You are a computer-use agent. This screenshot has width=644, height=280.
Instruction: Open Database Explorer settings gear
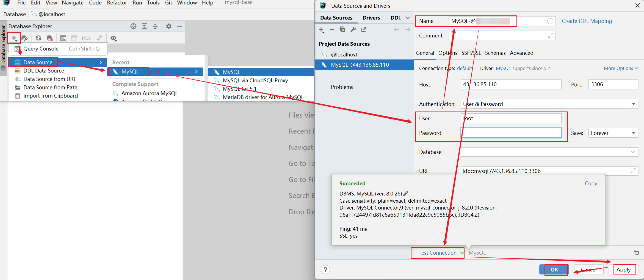tap(169, 26)
